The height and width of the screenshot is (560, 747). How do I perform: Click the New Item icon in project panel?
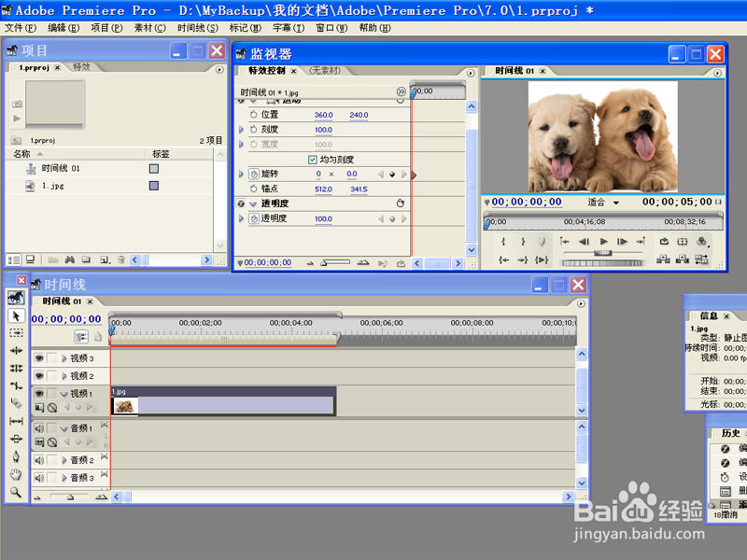(105, 259)
